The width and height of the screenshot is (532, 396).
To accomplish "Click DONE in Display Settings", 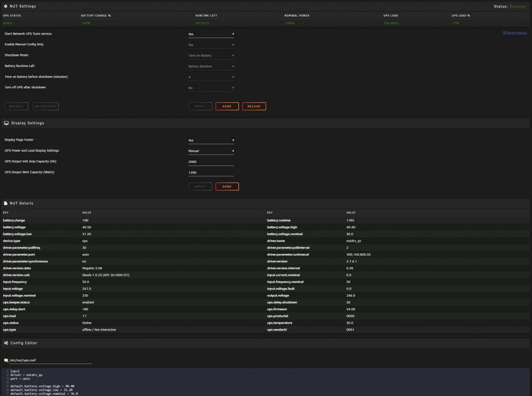I will (x=227, y=187).
